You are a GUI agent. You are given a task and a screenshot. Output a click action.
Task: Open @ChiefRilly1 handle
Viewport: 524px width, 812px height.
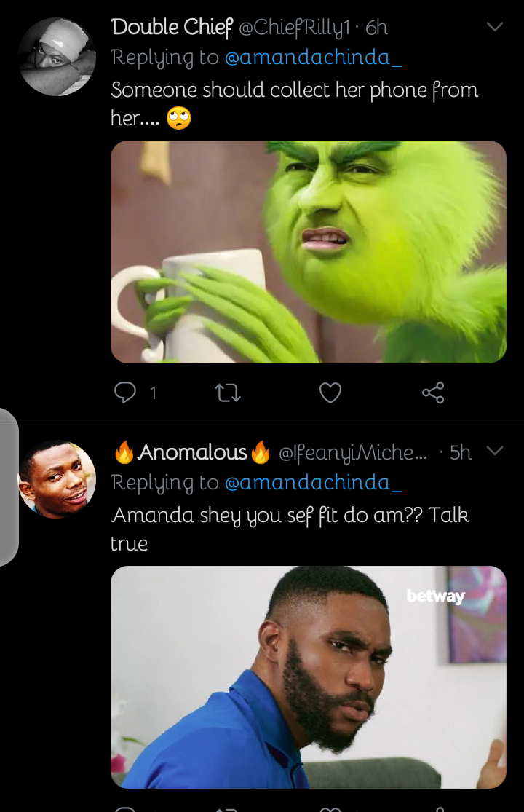(294, 28)
